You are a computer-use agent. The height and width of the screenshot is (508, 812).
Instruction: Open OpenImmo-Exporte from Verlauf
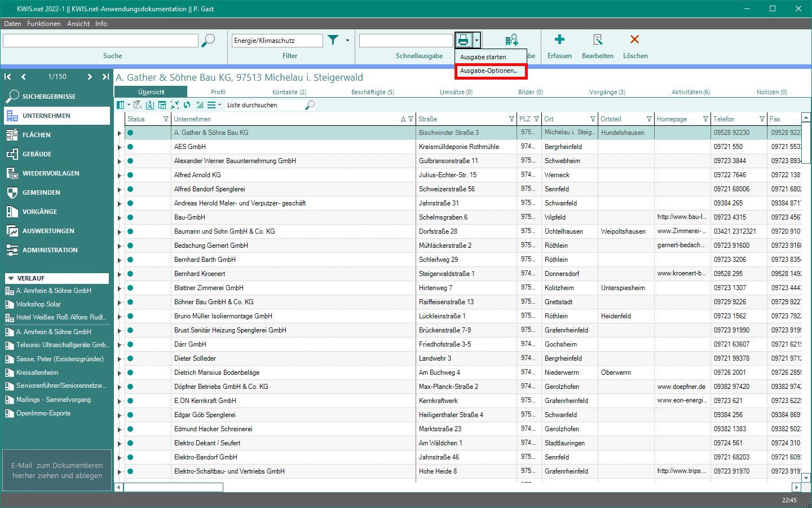coord(43,413)
